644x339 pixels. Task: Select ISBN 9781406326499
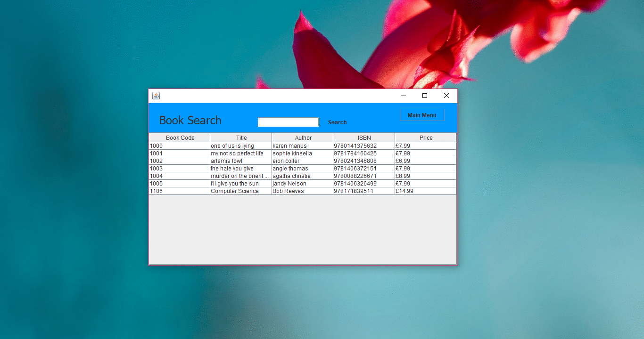364,184
